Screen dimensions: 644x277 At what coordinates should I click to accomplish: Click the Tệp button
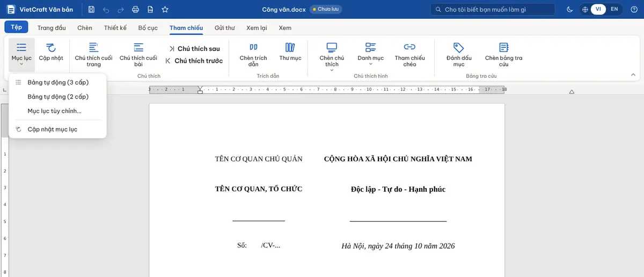[16, 27]
